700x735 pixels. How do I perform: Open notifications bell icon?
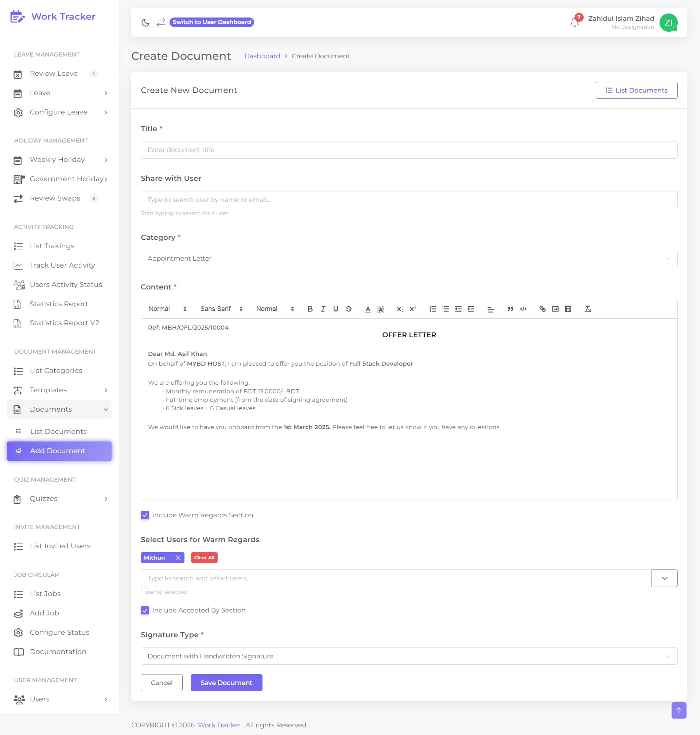pyautogui.click(x=575, y=22)
